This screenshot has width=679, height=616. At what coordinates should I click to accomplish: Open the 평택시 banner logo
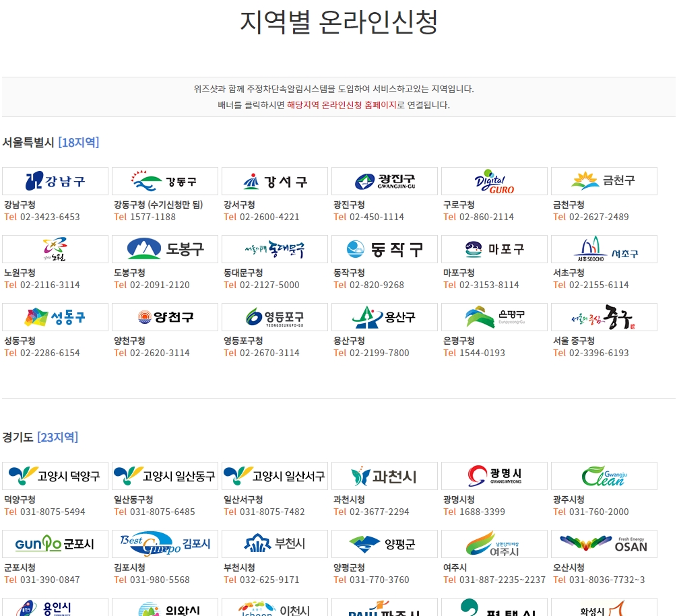point(494,607)
